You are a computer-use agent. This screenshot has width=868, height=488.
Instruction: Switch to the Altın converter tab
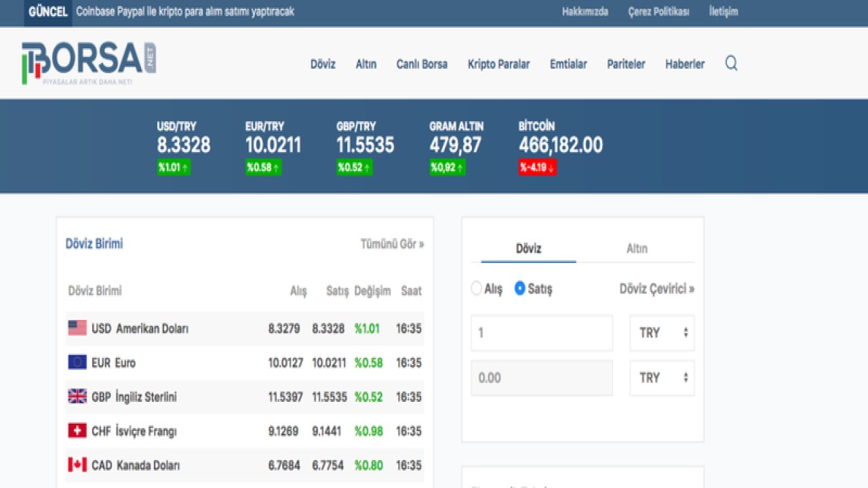[636, 249]
